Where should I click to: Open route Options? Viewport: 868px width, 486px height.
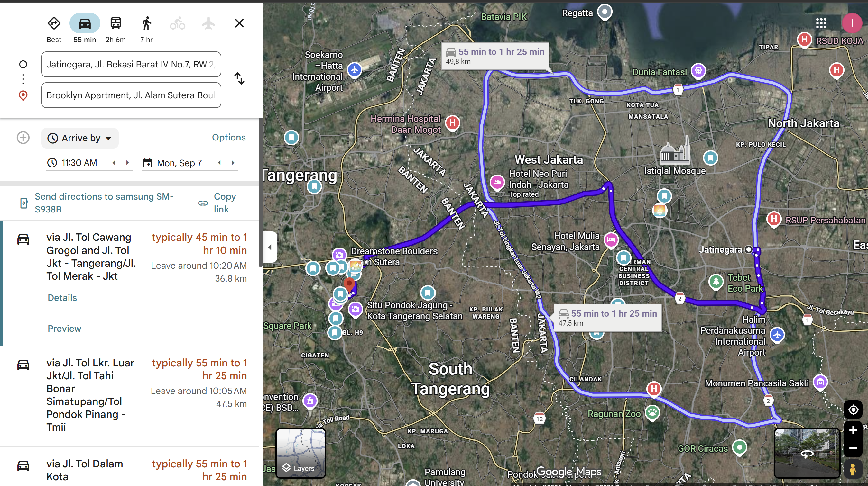click(x=229, y=137)
